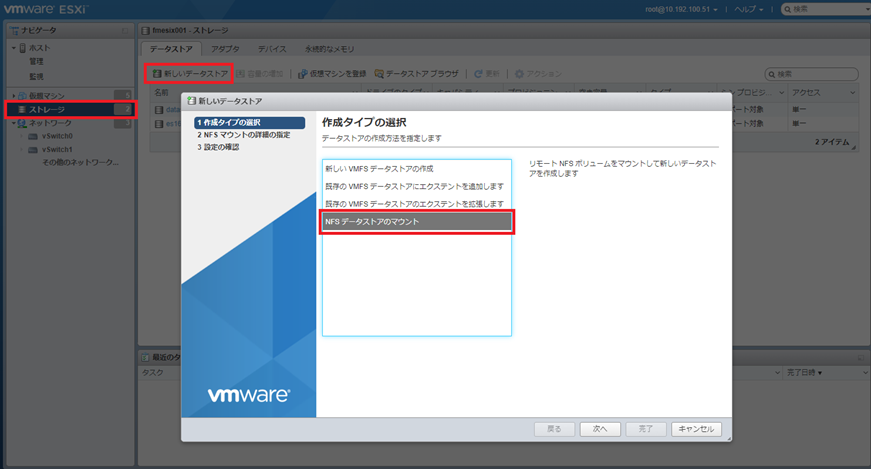This screenshot has height=469, width=871.
Task: Collapse the ホスト tree node
Action: point(12,48)
